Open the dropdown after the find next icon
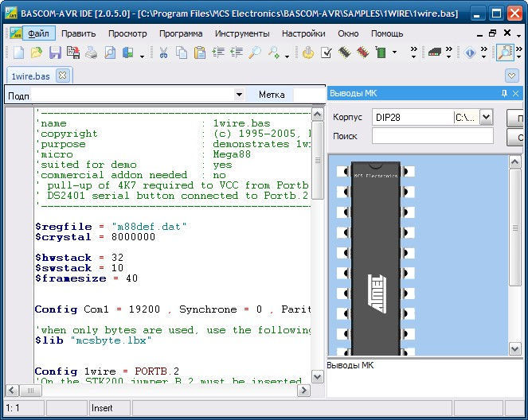528x420 pixels. pyautogui.click(x=287, y=56)
